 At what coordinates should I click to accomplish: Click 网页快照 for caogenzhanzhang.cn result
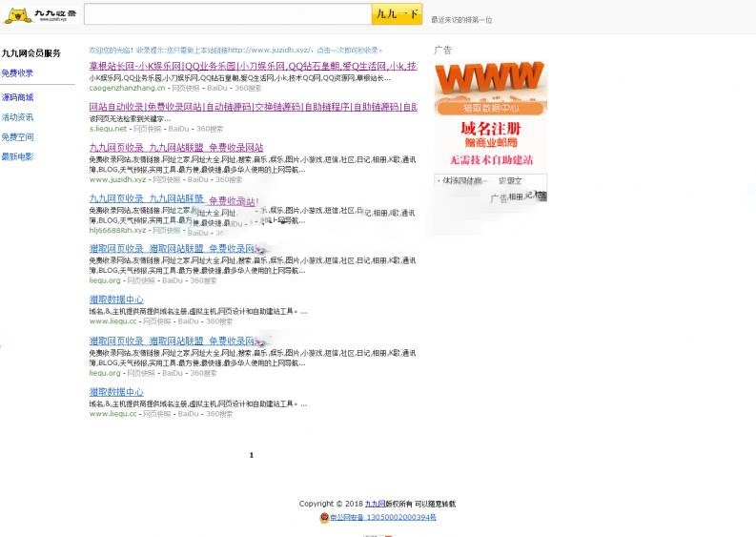[x=186, y=88]
